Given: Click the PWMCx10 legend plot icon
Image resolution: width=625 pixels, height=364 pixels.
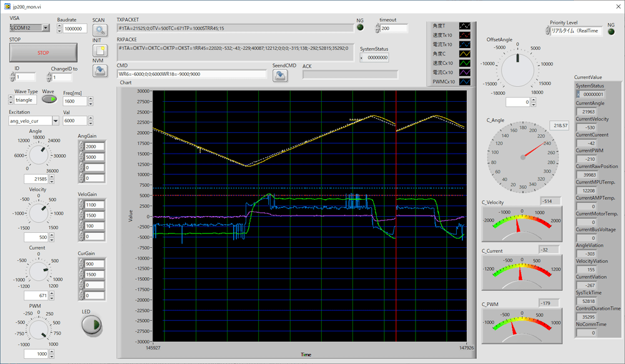Looking at the screenshot, I should click(464, 82).
